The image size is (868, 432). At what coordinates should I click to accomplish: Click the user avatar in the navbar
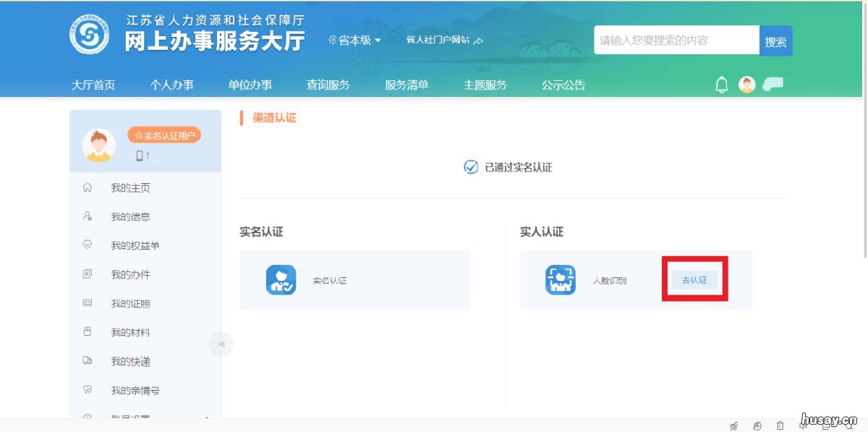click(x=746, y=85)
